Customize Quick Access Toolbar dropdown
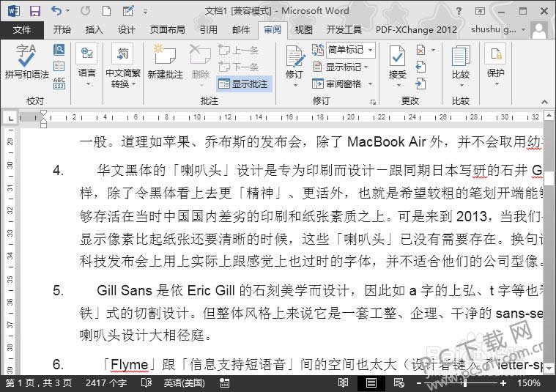The image size is (556, 392). tap(145, 12)
